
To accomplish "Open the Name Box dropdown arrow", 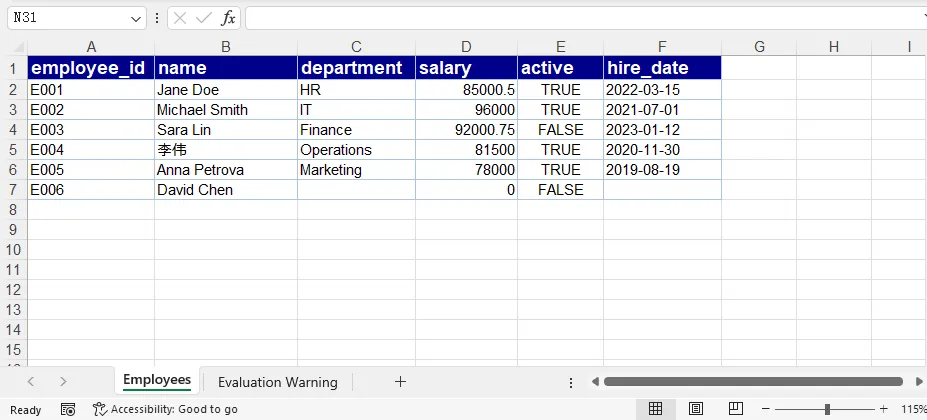I will 135,18.
